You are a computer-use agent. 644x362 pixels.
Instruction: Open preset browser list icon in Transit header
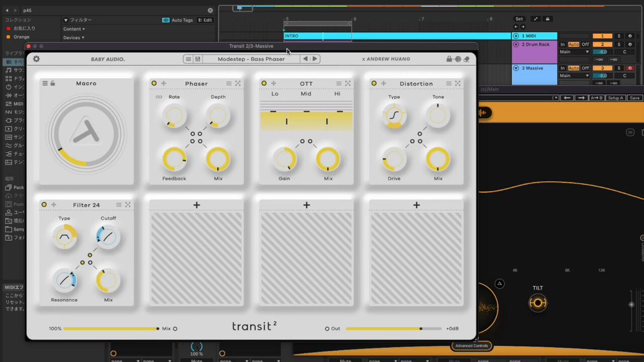(188, 59)
